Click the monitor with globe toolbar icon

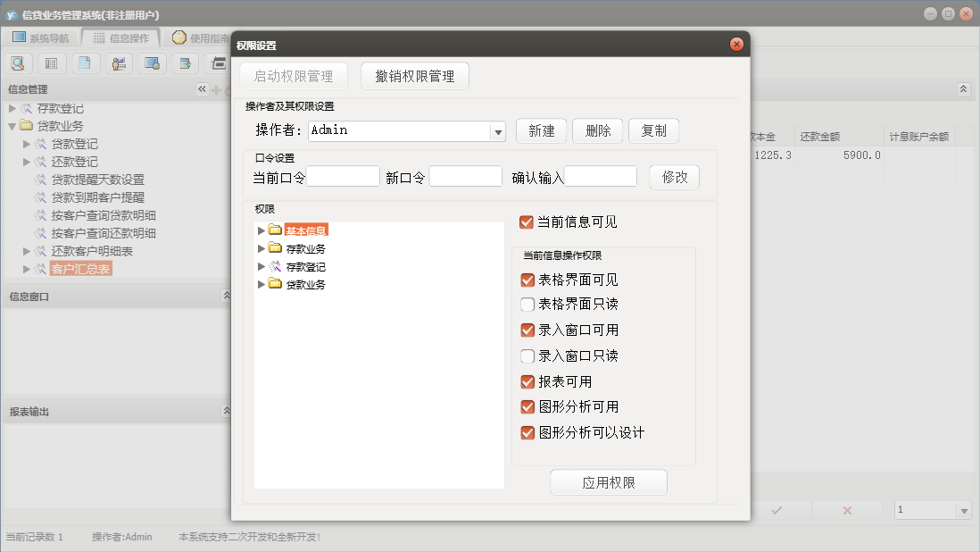tap(152, 63)
